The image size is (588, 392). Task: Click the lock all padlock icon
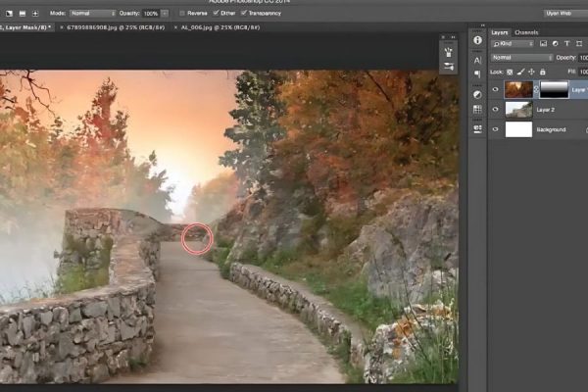pos(540,73)
